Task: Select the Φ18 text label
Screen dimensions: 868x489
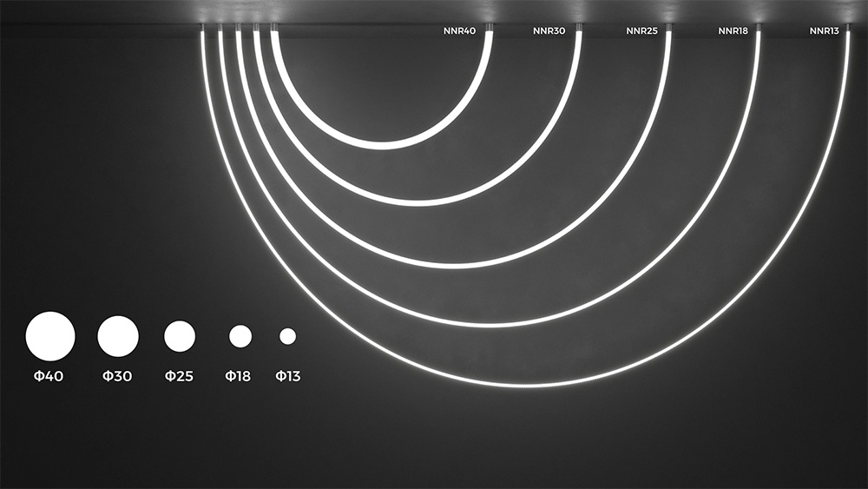Action: pos(238,377)
